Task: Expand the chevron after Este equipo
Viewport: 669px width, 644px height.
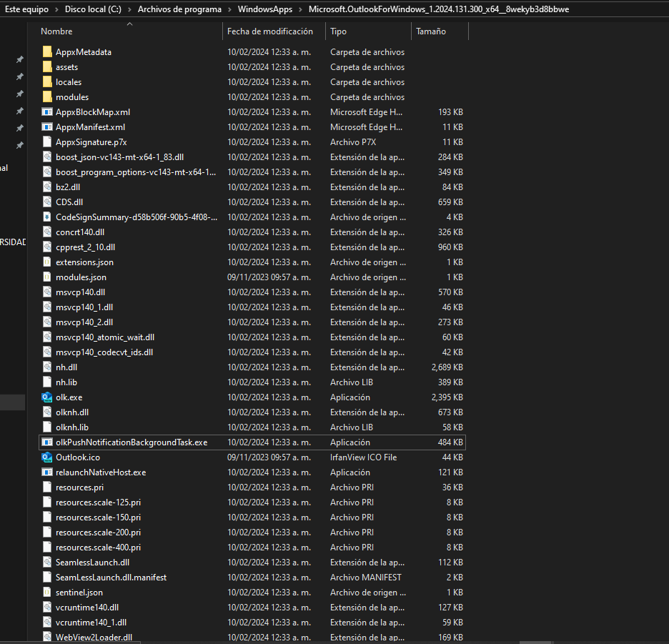Action: (56, 9)
